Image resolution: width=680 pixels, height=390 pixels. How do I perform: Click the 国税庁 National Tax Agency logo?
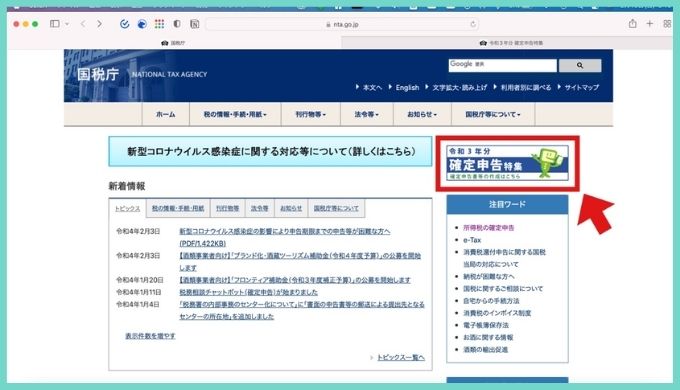point(142,74)
